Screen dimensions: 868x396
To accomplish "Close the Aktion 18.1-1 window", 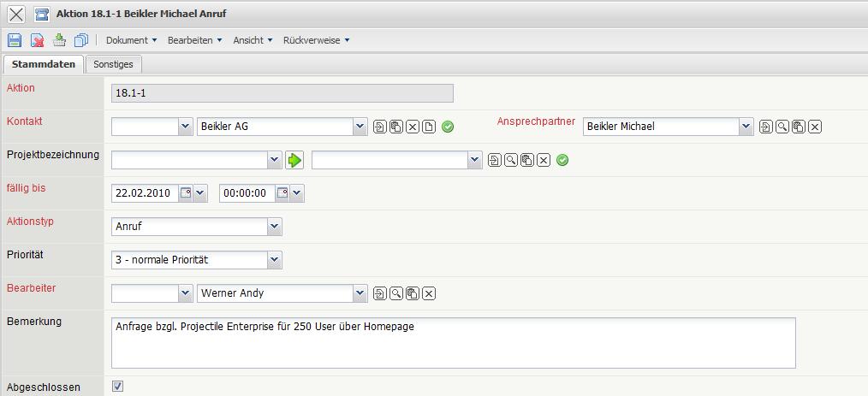I will (x=16, y=14).
